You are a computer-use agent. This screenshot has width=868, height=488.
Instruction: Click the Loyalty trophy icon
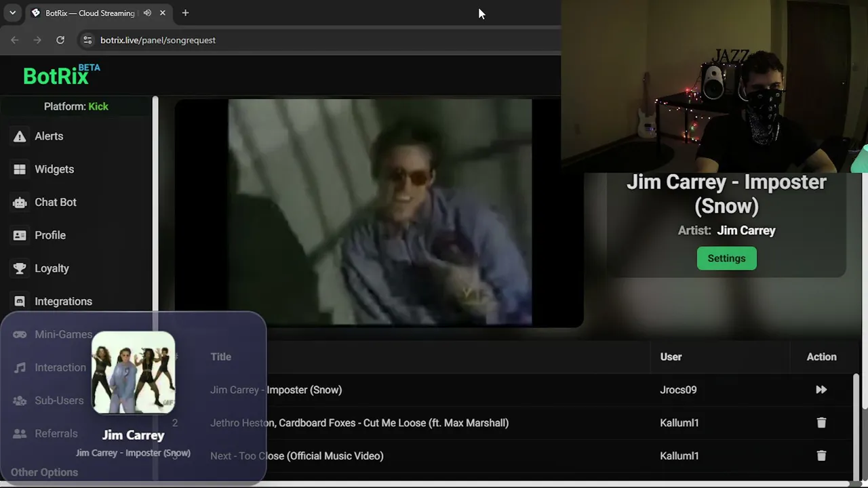pyautogui.click(x=20, y=268)
